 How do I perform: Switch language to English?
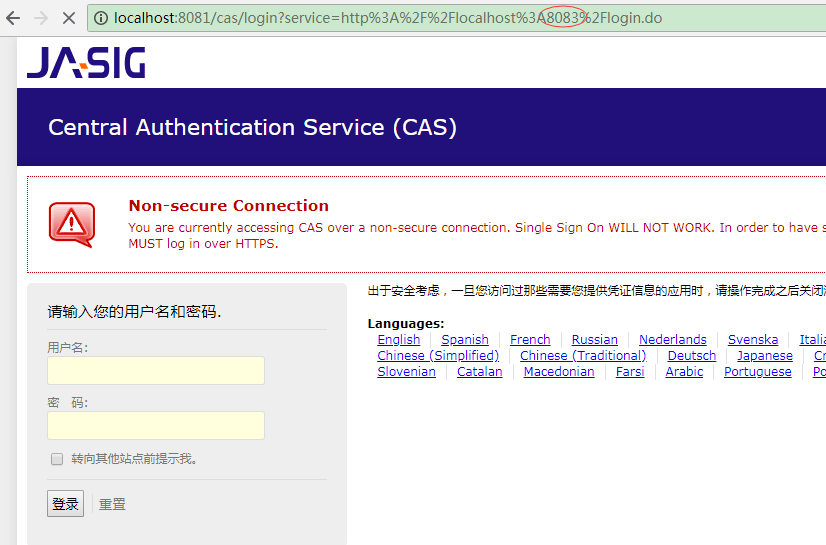[x=399, y=340]
